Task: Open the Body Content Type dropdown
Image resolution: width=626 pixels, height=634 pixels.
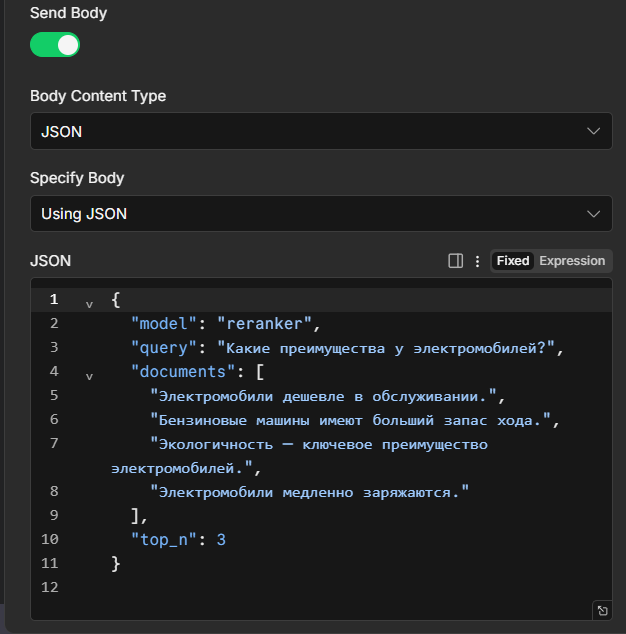Action: 320,131
